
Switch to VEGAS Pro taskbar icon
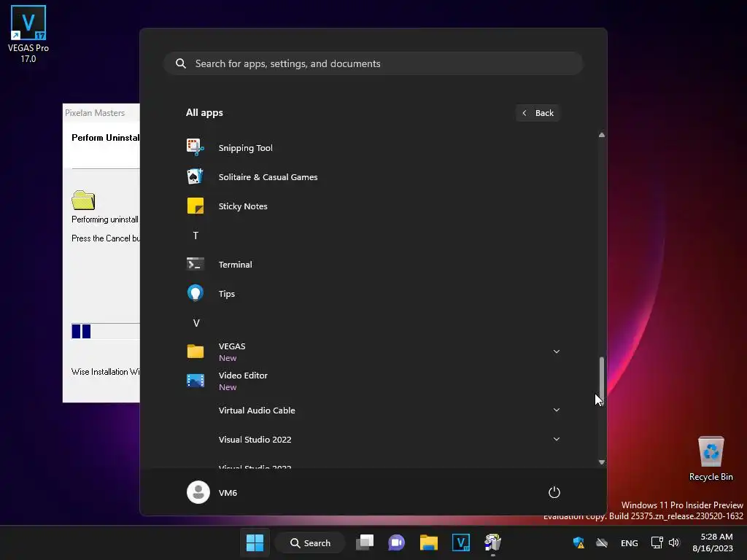pos(461,542)
